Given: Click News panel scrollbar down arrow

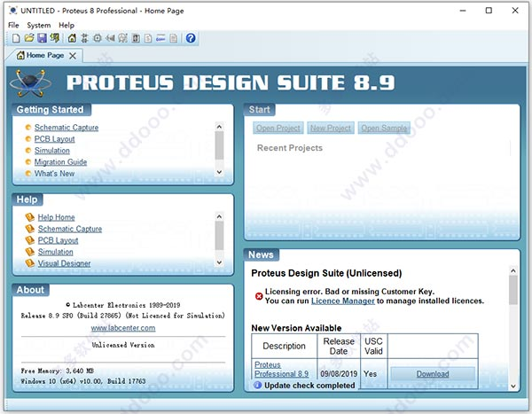Looking at the screenshot, I should click(513, 387).
